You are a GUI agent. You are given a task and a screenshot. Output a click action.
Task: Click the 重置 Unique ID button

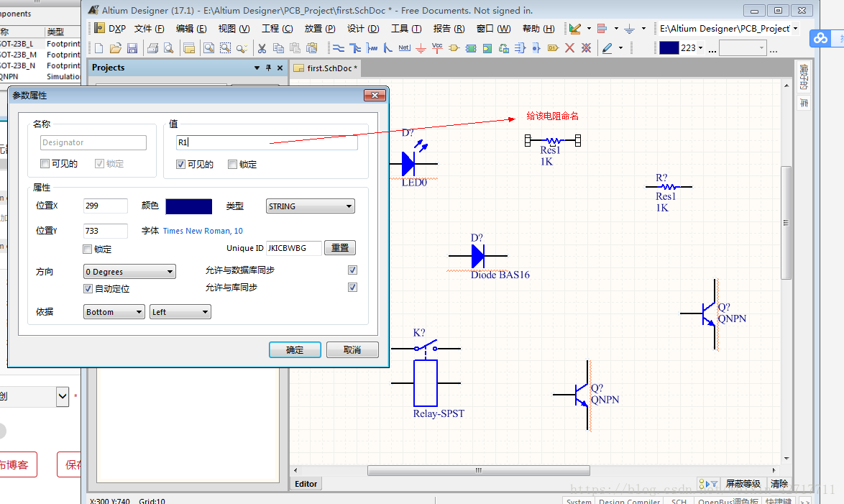[339, 248]
